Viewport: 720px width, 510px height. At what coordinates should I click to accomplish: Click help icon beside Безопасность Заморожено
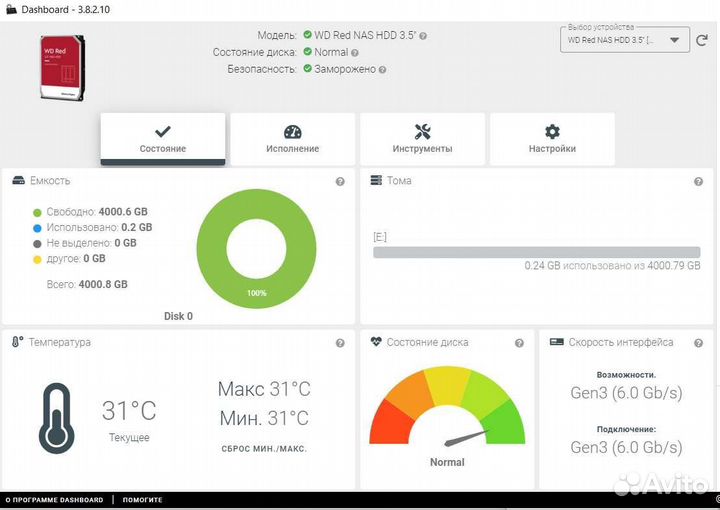[383, 69]
